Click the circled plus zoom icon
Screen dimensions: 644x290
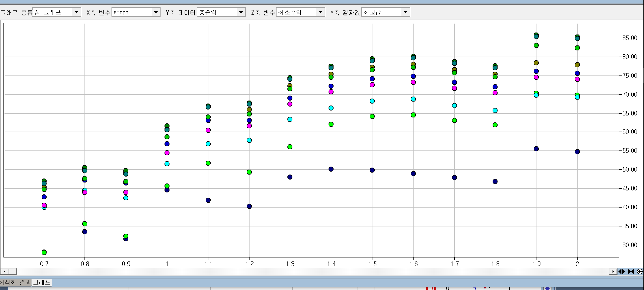[640, 271]
